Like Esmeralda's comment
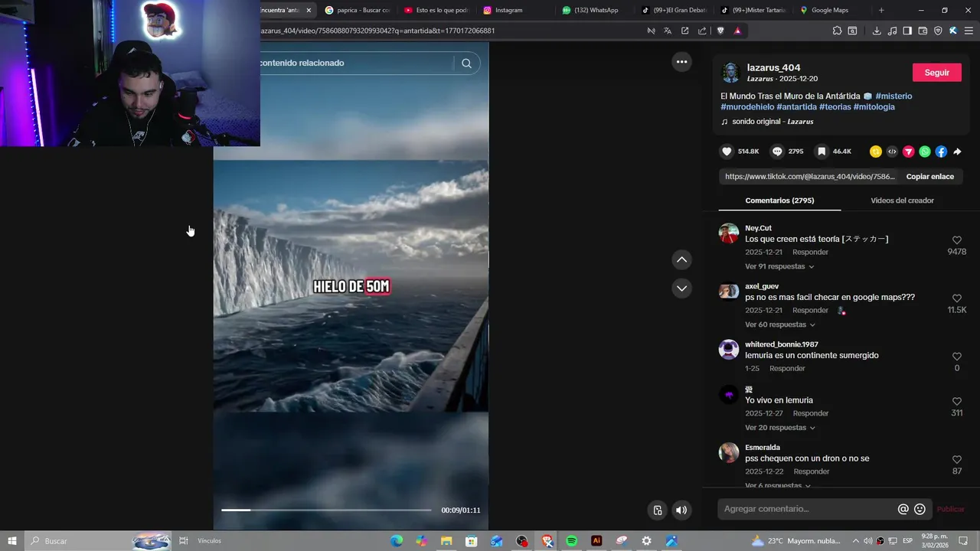The image size is (980, 551). [957, 460]
